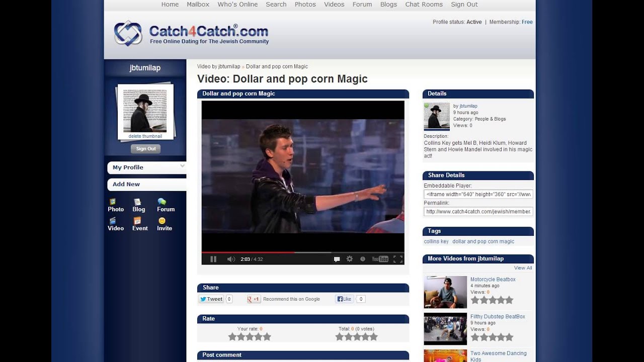This screenshot has height=362, width=644.
Task: Click the watch later clock icon
Action: (363, 259)
